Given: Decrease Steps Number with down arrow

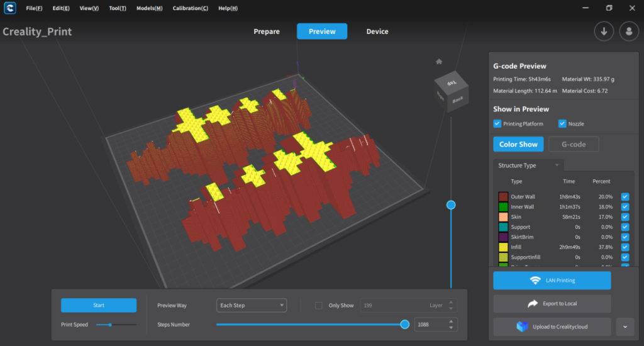Looking at the screenshot, I should (451, 328).
